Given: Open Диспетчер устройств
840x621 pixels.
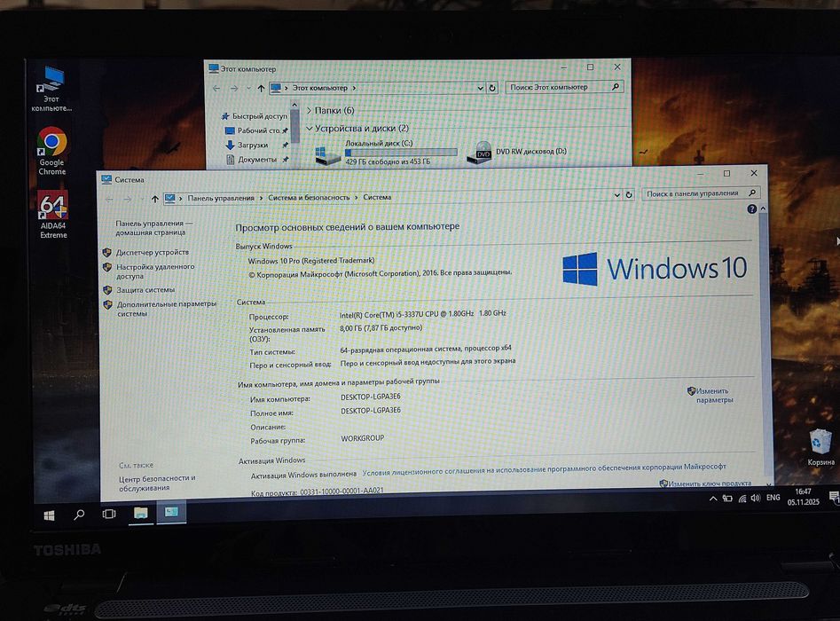Looking at the screenshot, I should pos(153,252).
